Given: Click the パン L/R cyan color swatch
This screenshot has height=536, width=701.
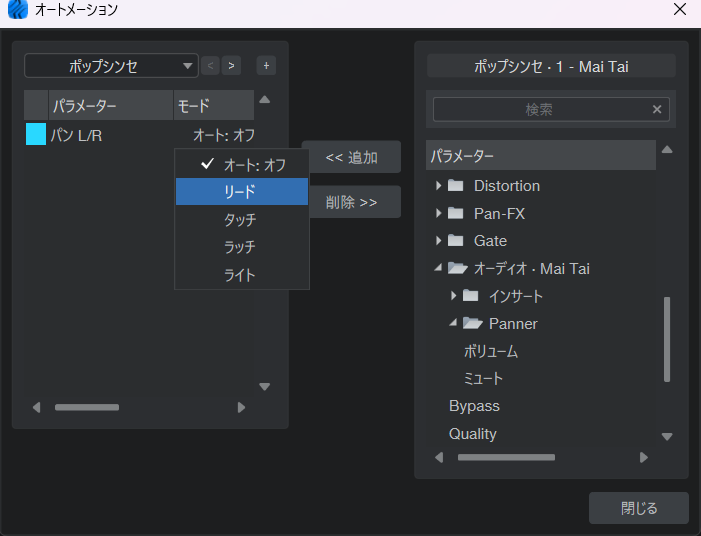Looking at the screenshot, I should [x=36, y=134].
